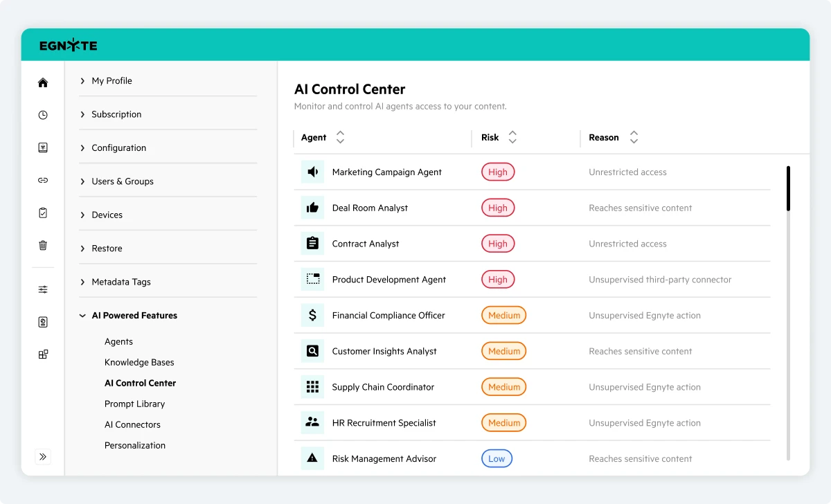Open the Home icon in left rail

point(43,82)
